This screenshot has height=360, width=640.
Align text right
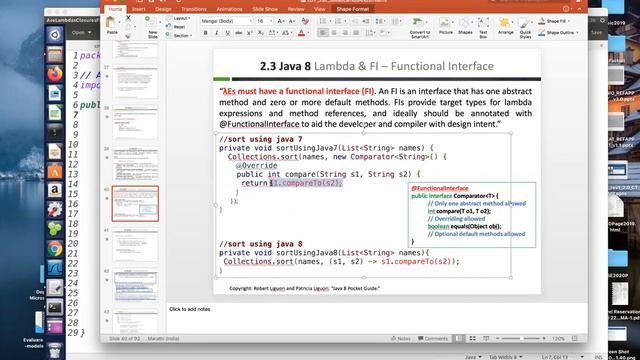click(345, 33)
